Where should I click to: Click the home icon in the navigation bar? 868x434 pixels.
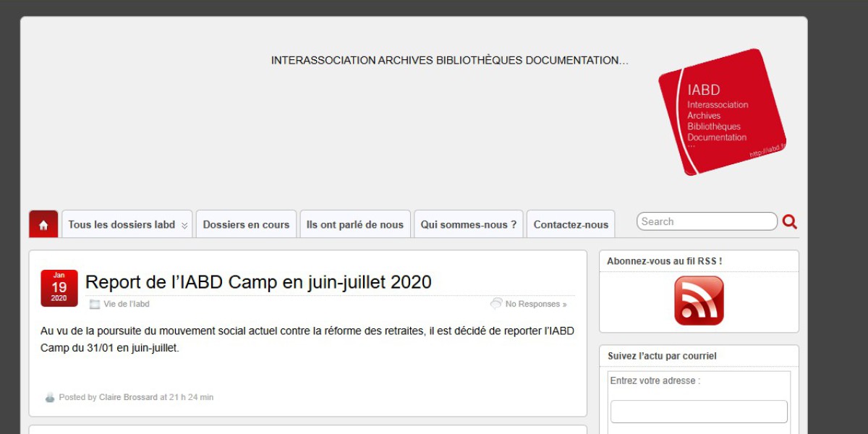click(x=43, y=224)
